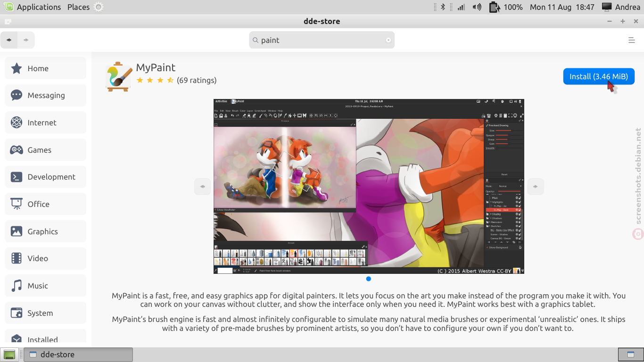Browse the Internet category
This screenshot has width=644, height=362.
45,123
